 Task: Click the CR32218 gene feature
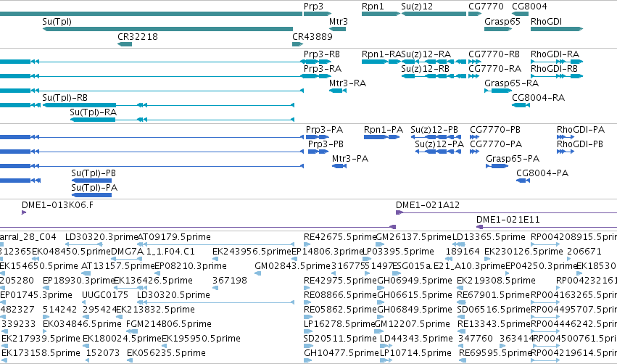[125, 44]
